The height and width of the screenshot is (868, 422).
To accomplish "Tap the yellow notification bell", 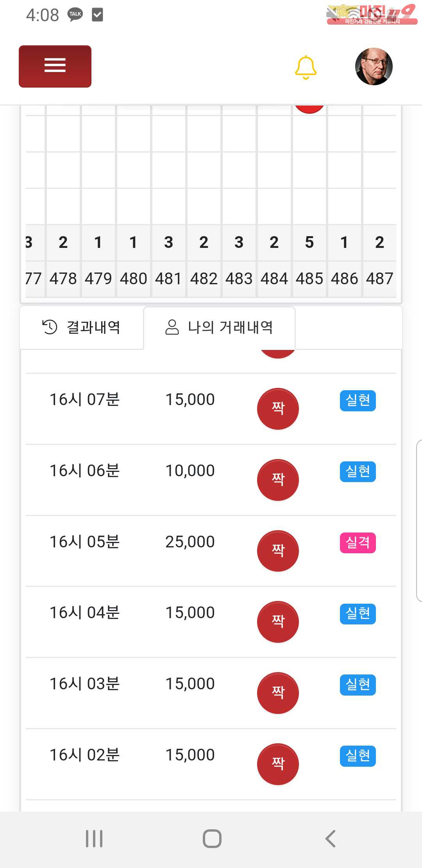I will point(306,67).
